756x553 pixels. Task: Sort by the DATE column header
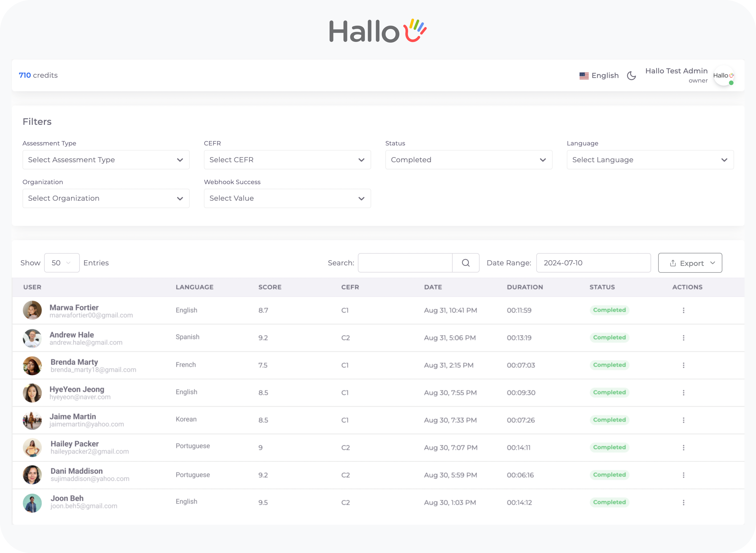(433, 287)
